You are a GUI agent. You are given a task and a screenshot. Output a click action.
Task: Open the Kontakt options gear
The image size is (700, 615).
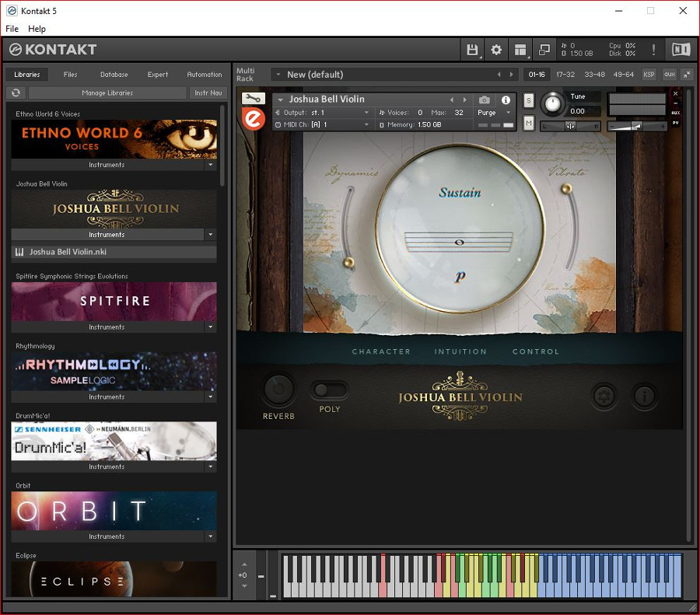pyautogui.click(x=496, y=50)
